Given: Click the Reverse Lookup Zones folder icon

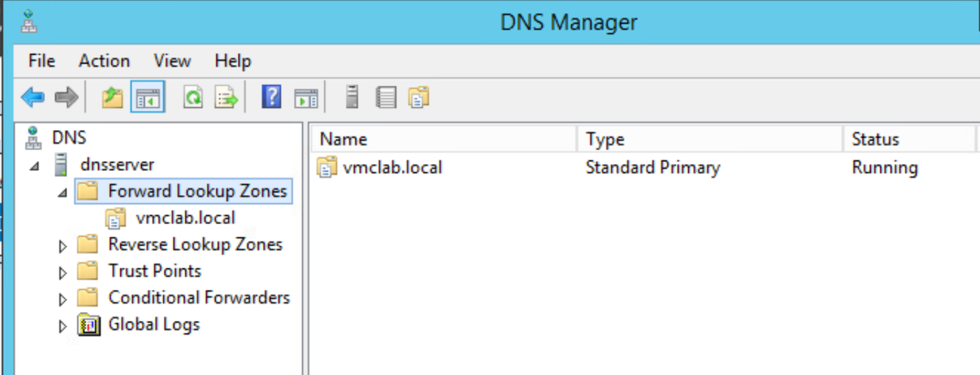Looking at the screenshot, I should [x=88, y=244].
